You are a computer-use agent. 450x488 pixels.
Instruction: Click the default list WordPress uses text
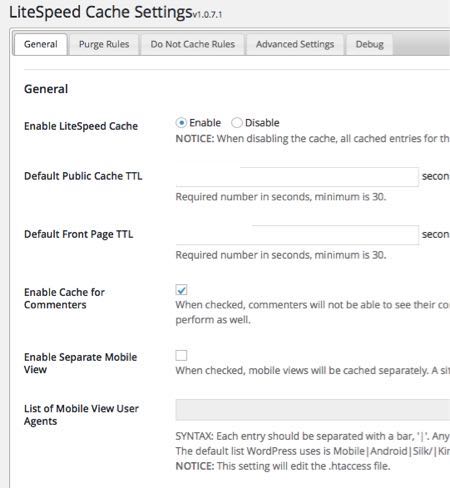[312, 451]
